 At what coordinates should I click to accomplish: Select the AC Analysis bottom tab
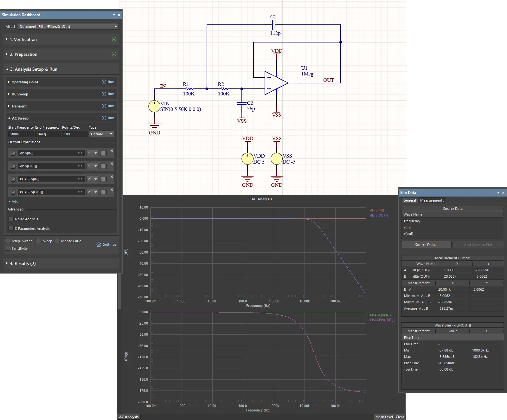129,417
